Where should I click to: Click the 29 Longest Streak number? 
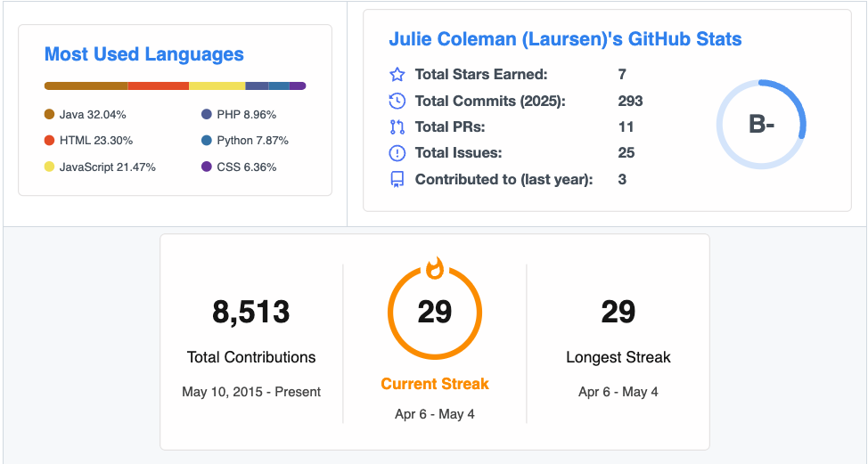tap(618, 312)
